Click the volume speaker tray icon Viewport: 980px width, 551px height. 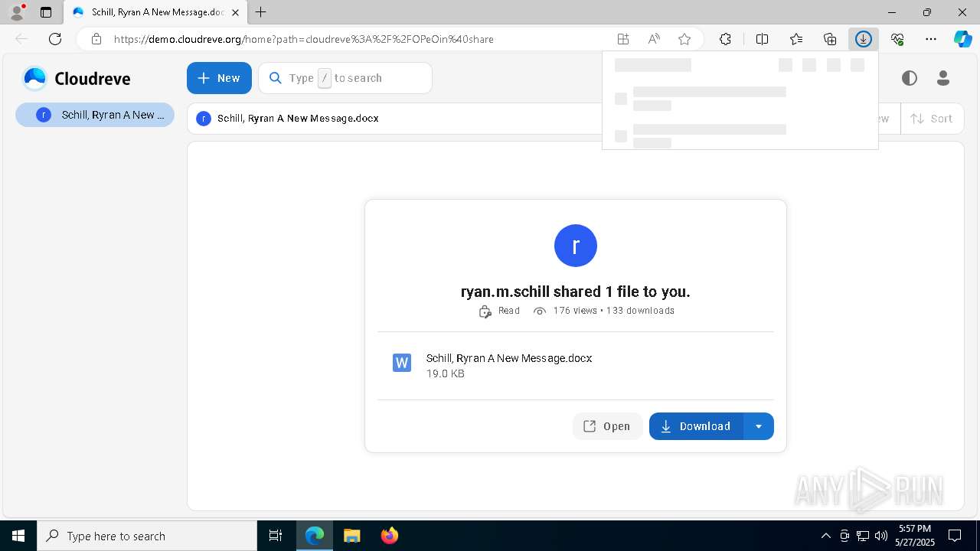881,536
